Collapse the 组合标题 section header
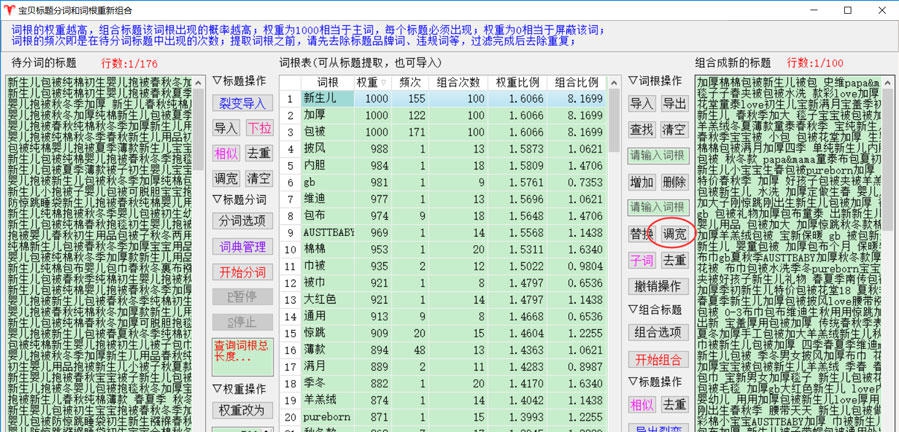 (x=655, y=310)
